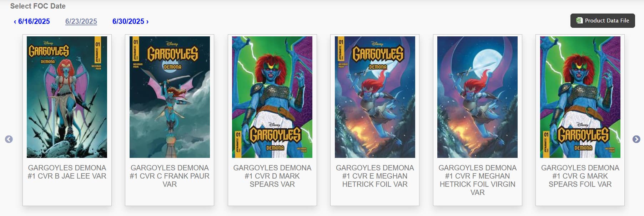Click title Gargoyles Demona #1 CVR B Jae Lee Var
Image resolution: width=644 pixels, height=216 pixels.
click(x=67, y=172)
